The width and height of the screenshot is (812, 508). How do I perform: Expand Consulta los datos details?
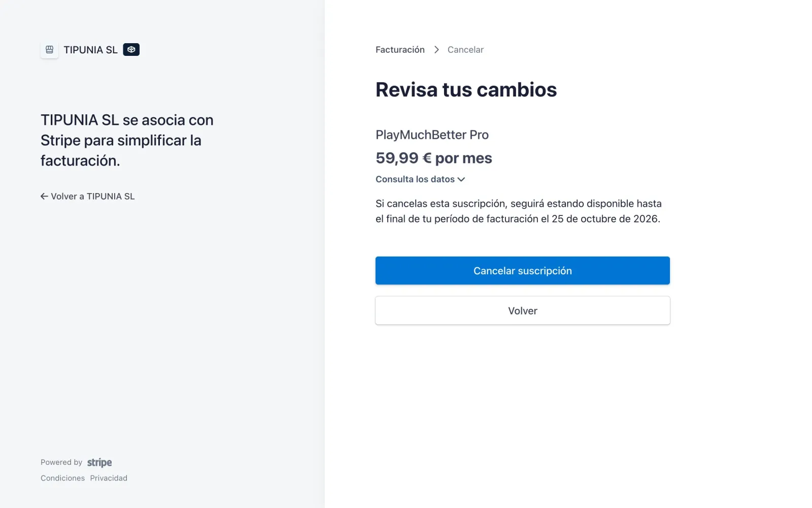[x=420, y=179]
